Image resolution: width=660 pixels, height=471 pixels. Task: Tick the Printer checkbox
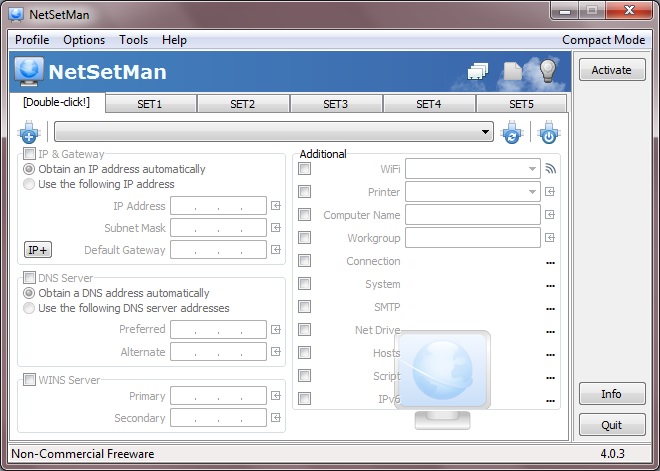click(305, 192)
